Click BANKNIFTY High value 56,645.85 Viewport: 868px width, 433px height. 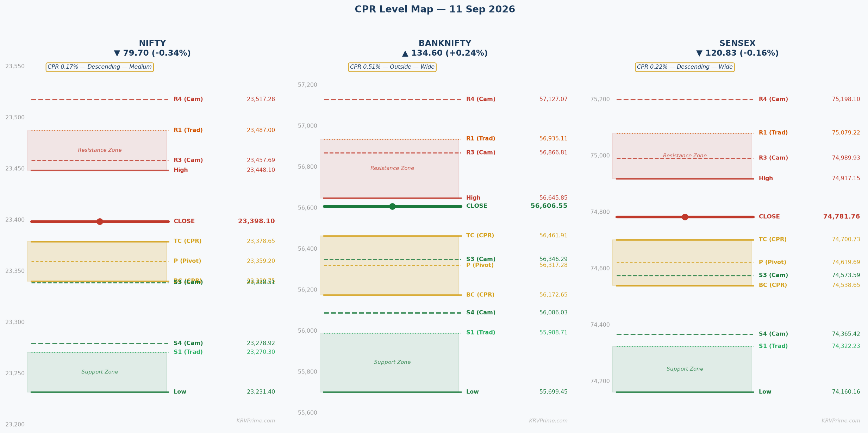554,198
